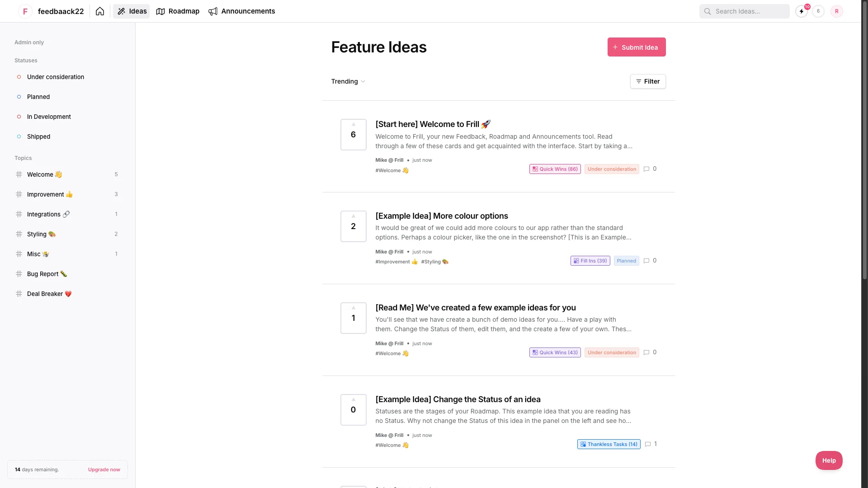Click the Help button
The height and width of the screenshot is (488, 868).
coord(829,460)
